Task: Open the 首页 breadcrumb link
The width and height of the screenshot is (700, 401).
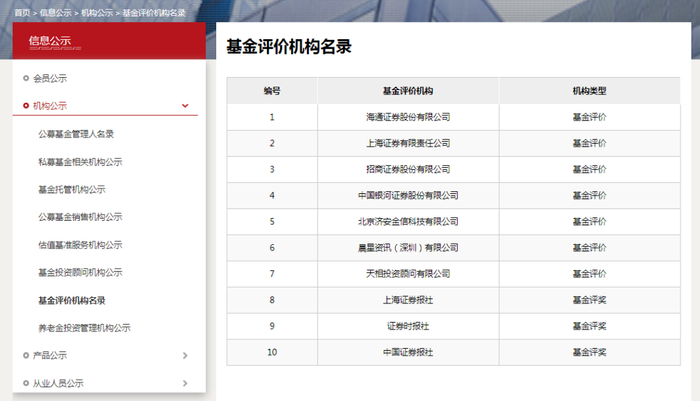Action: pyautogui.click(x=22, y=13)
